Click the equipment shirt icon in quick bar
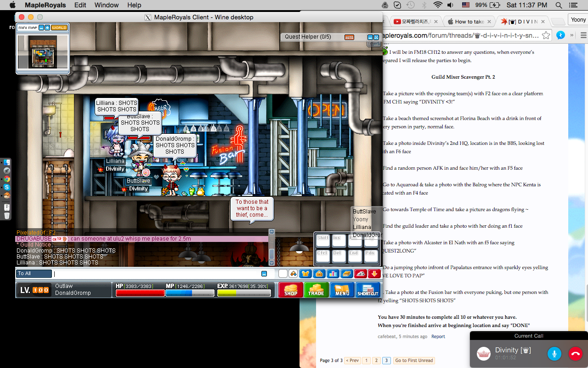Screen dimensions: 588x368 pos(305,274)
